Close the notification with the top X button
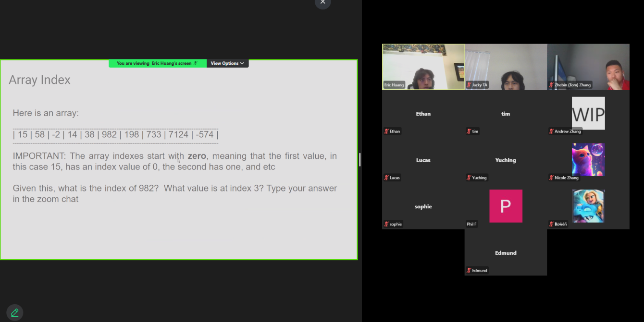The width and height of the screenshot is (644, 322). click(322, 2)
